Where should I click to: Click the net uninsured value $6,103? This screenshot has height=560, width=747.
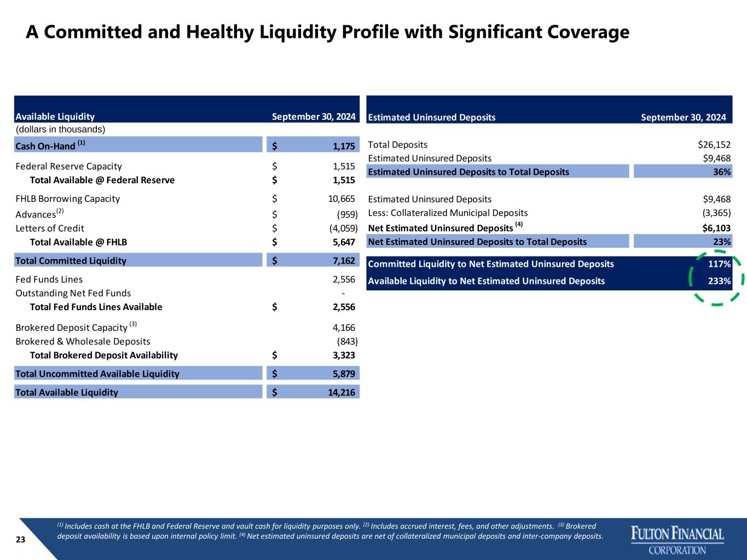[717, 228]
